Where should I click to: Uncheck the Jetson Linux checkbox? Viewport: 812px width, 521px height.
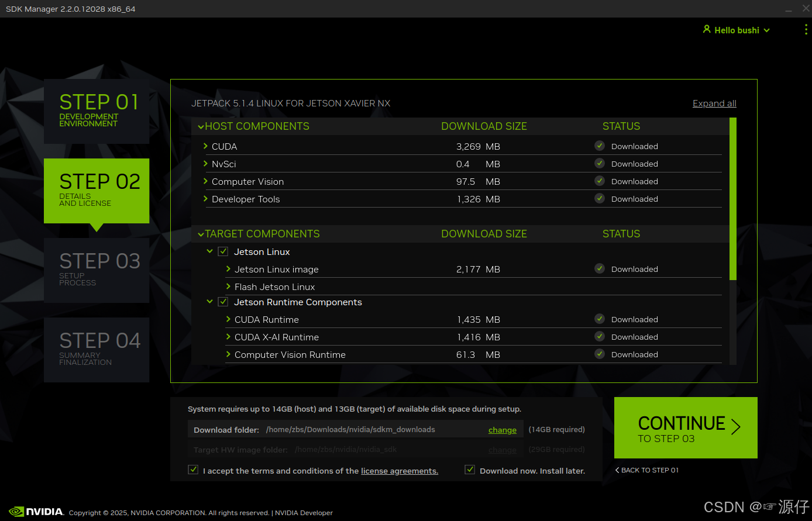click(x=223, y=251)
